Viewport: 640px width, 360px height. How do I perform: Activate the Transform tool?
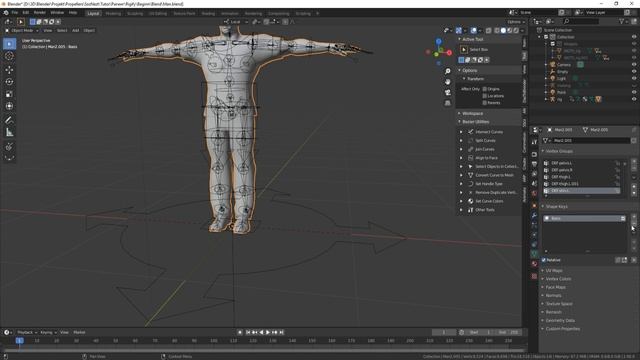[x=9, y=106]
